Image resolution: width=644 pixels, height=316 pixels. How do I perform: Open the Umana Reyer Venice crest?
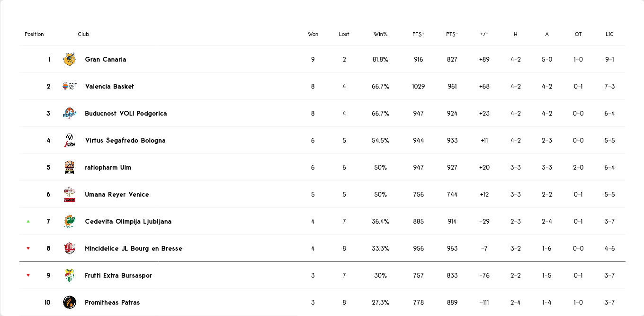(70, 194)
